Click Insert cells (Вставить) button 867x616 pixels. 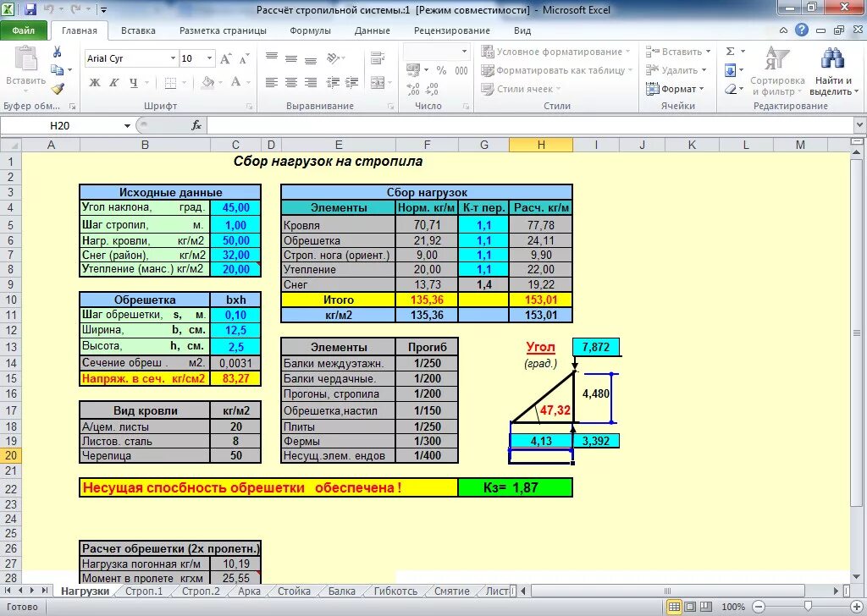click(x=678, y=52)
